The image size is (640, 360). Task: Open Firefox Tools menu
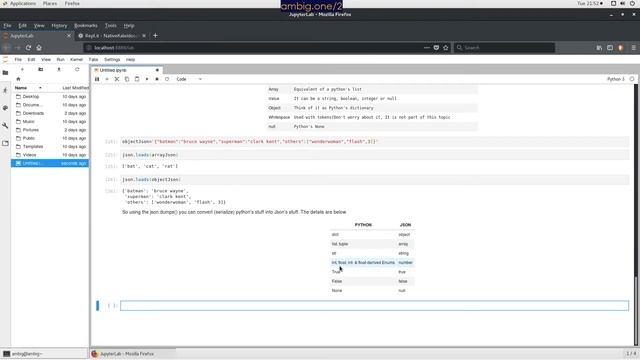pos(111,25)
